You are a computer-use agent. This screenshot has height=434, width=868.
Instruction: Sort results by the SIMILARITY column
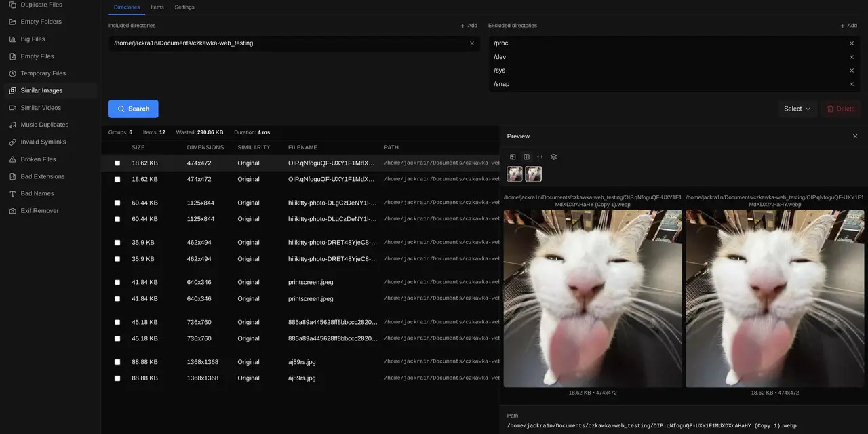tap(254, 147)
